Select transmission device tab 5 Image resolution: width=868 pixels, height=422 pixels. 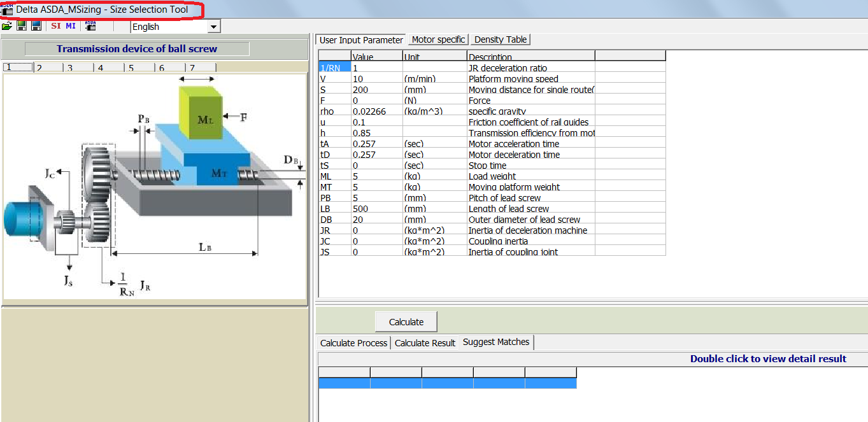click(x=139, y=67)
